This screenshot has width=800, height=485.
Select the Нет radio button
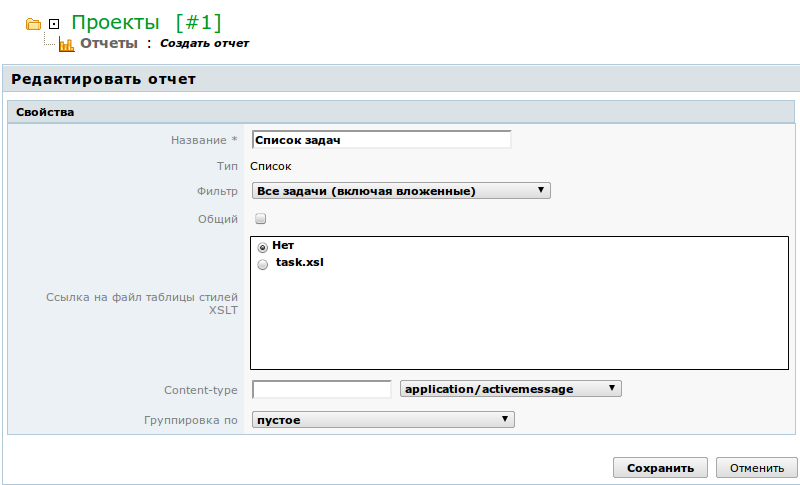(x=262, y=246)
